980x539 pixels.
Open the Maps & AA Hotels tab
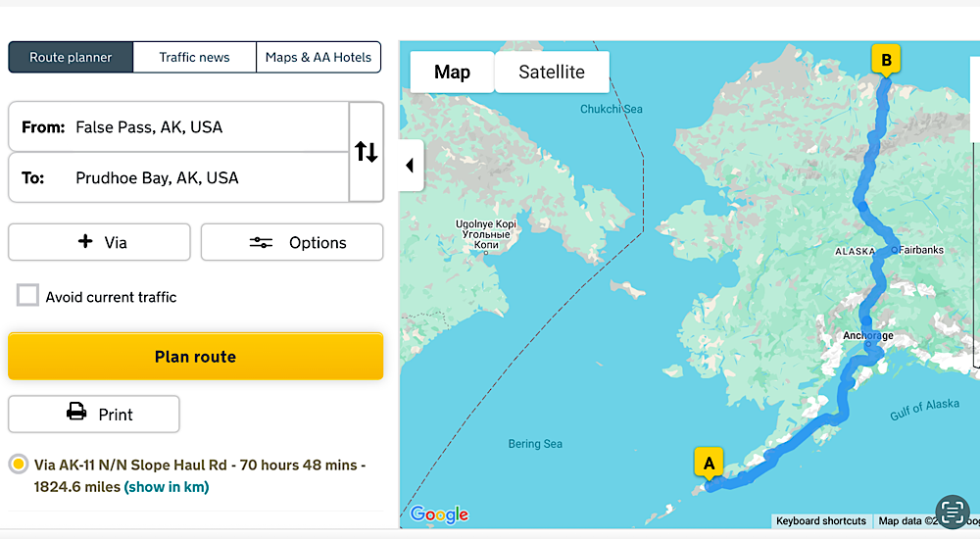(318, 57)
